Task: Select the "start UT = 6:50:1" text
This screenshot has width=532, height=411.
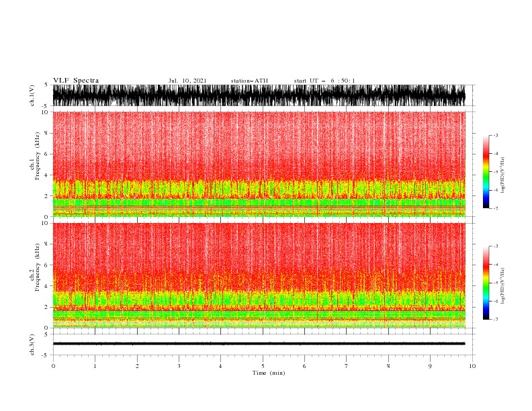Action: [x=324, y=81]
